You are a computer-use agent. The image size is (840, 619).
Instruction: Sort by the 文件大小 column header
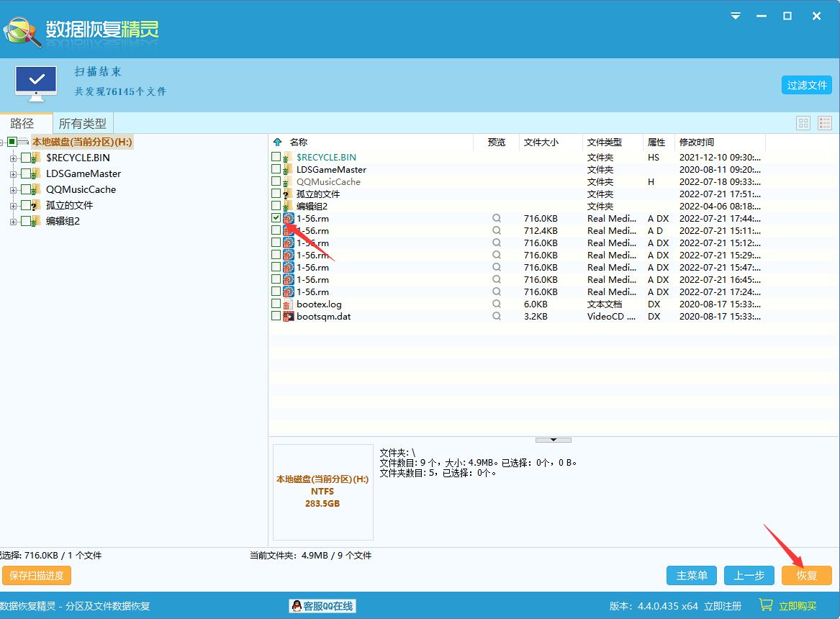541,143
